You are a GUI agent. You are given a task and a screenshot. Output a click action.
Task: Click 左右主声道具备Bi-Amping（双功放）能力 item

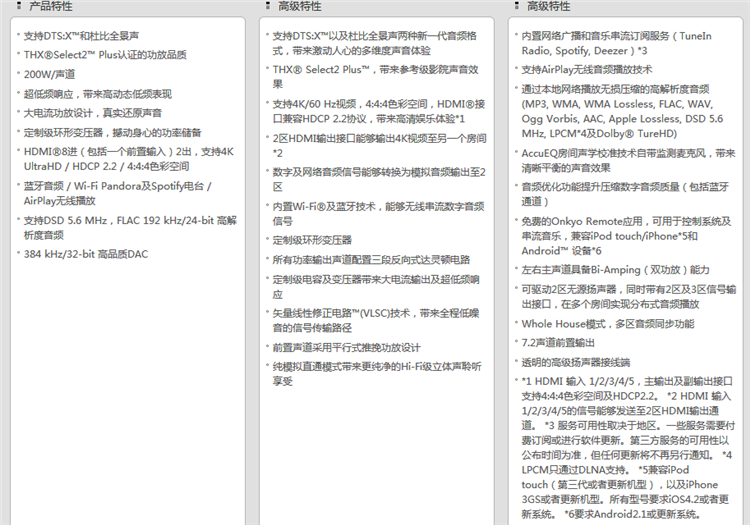616,270
